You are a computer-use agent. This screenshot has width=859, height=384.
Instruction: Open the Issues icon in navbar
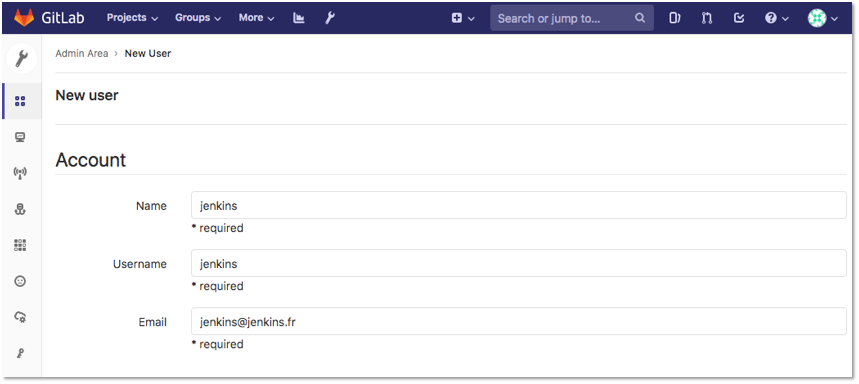pyautogui.click(x=674, y=18)
